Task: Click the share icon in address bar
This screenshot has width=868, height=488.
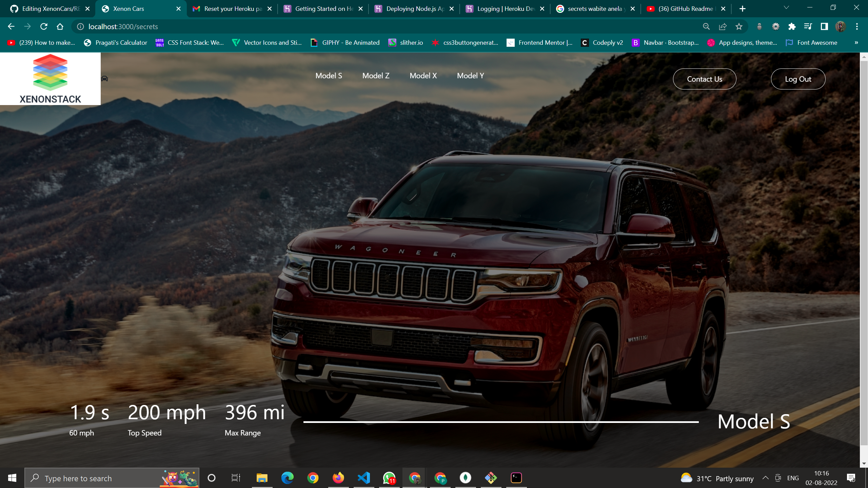Action: [723, 26]
